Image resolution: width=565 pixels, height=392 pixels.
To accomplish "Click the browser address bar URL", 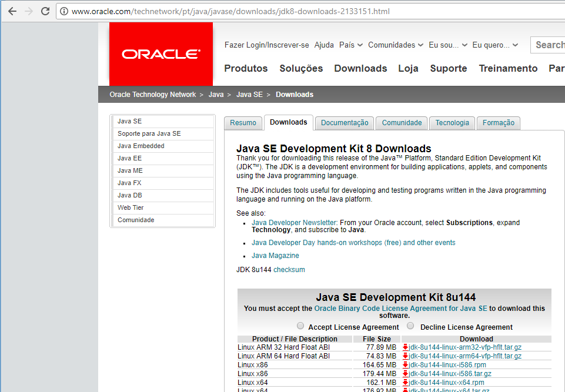I will click(230, 12).
